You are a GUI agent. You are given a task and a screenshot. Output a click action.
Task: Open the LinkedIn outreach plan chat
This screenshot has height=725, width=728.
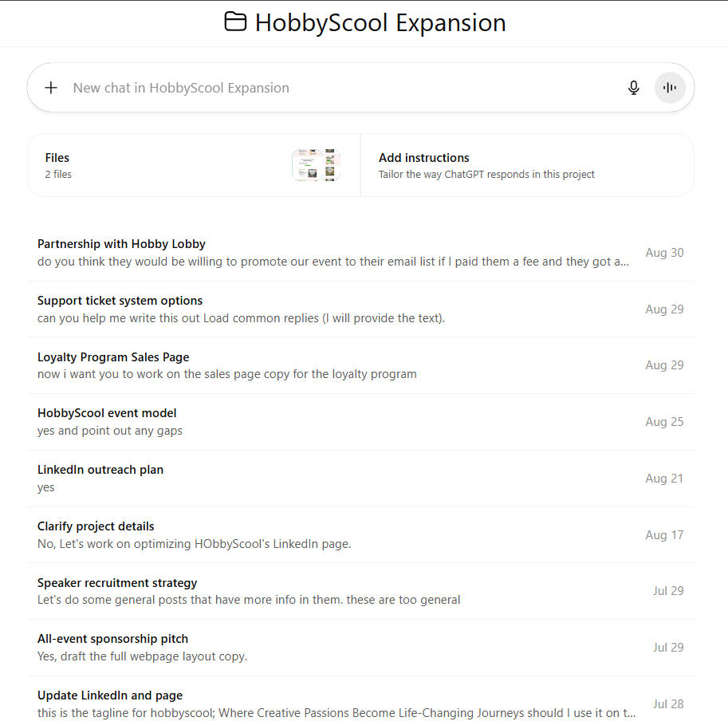tap(360, 479)
